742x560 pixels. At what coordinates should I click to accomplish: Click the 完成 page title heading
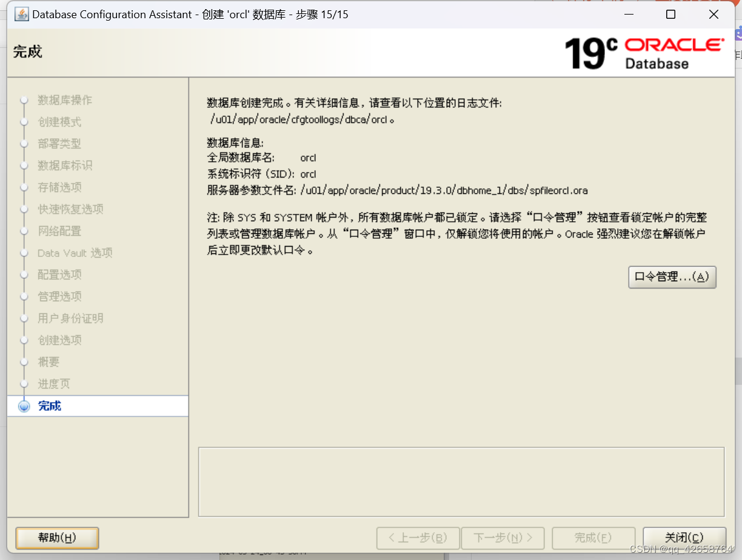[x=28, y=52]
